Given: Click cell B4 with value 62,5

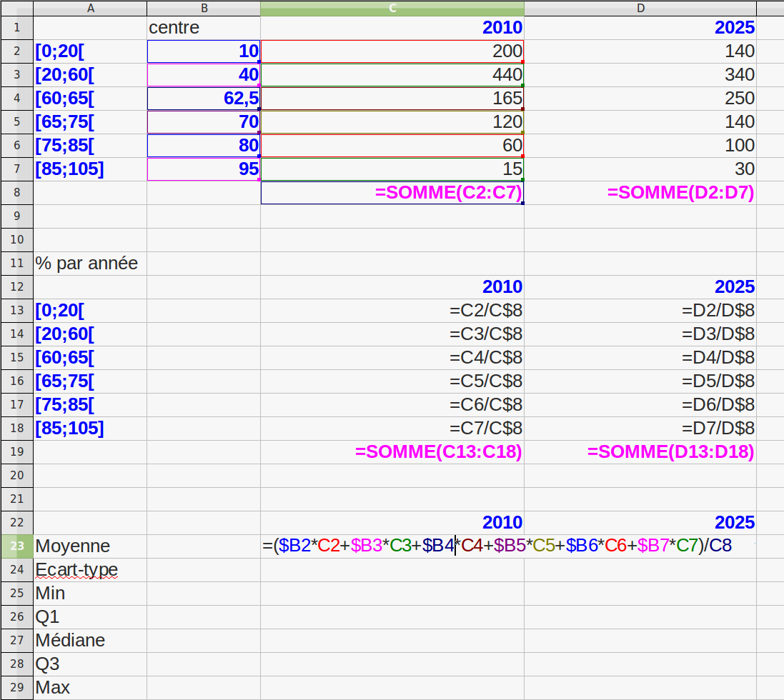Looking at the screenshot, I should pyautogui.click(x=204, y=99).
